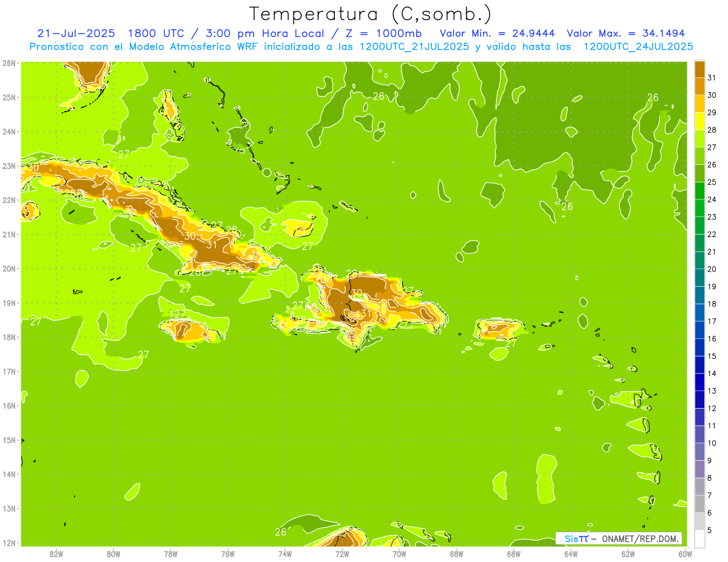Click the latitude axis label "16N"
The image size is (728, 562).
click(8, 406)
